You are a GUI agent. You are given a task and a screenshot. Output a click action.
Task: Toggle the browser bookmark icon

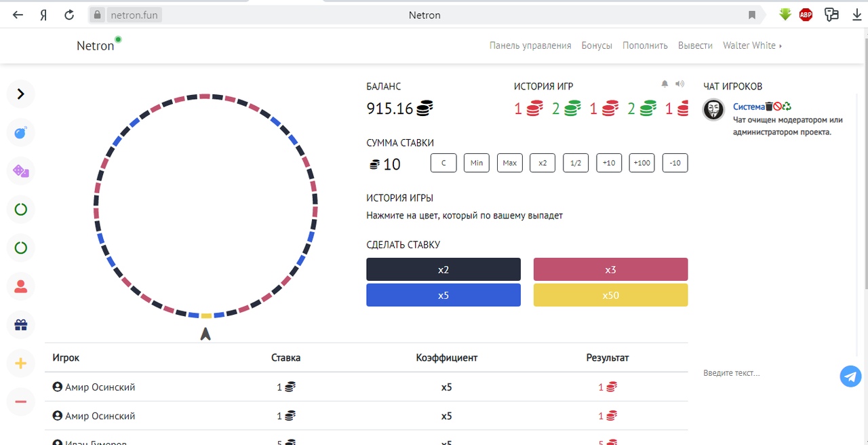751,15
